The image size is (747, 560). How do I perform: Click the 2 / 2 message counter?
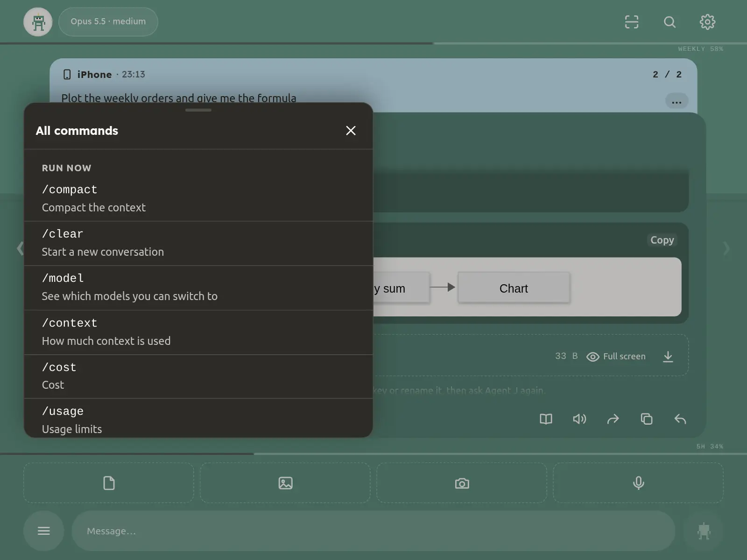[667, 75]
